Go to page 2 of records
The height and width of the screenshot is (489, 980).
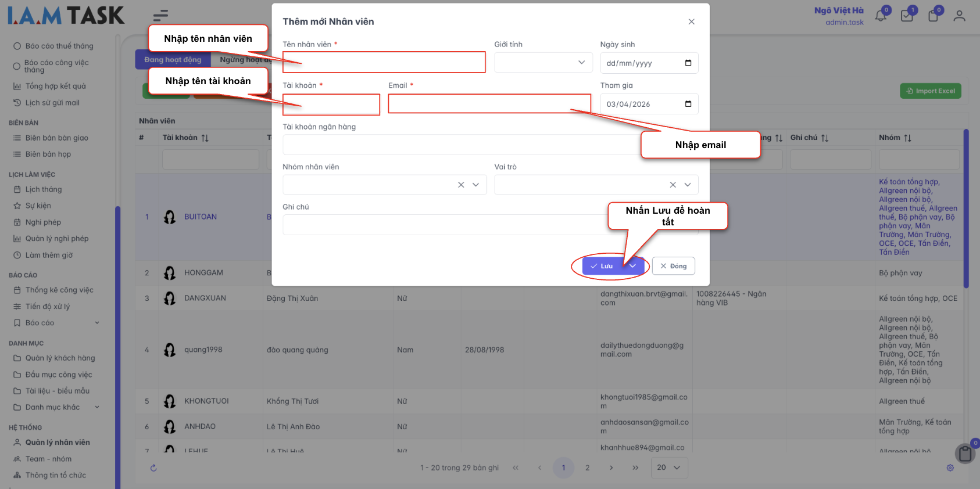(587, 468)
